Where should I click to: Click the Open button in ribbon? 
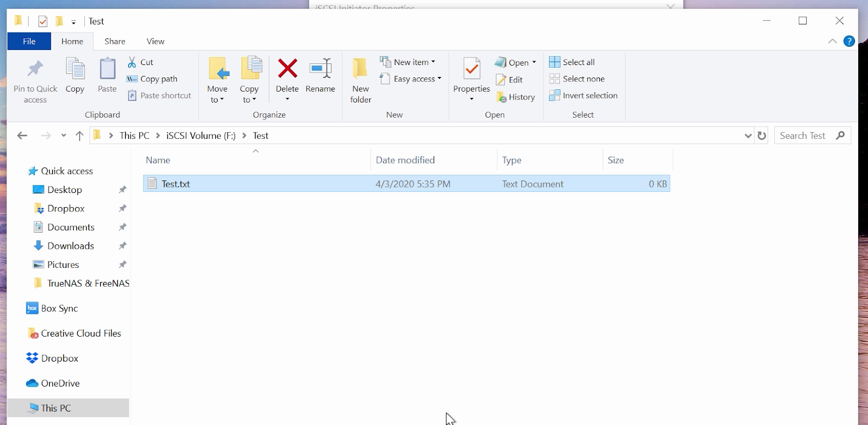coord(512,63)
